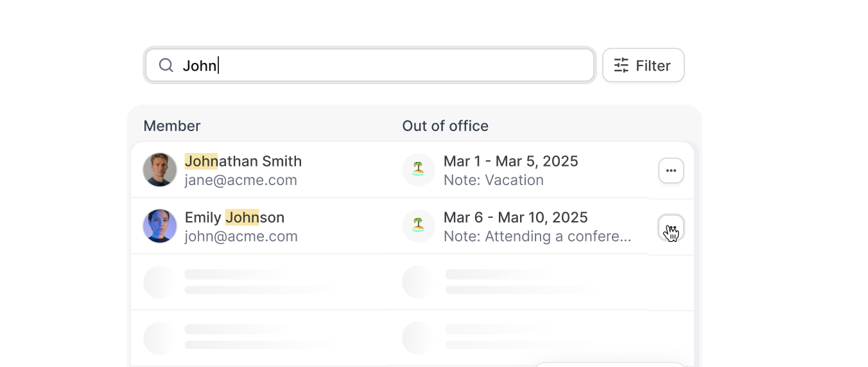Select the Emily Johnson name

click(x=234, y=218)
